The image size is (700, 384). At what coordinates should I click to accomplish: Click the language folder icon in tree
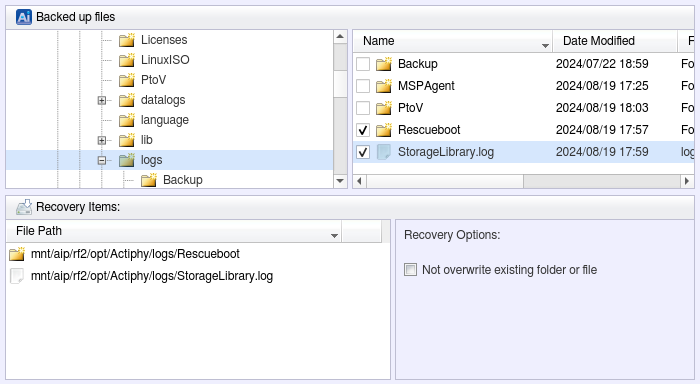127,120
